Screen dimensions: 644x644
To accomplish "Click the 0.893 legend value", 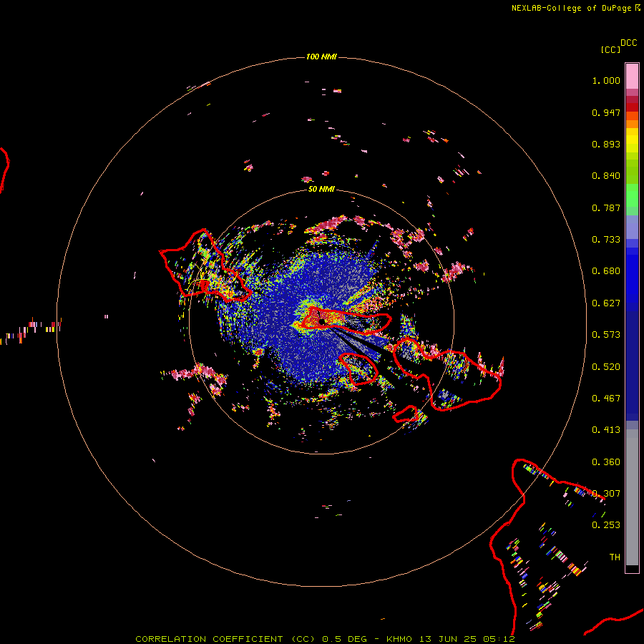I will (606, 144).
